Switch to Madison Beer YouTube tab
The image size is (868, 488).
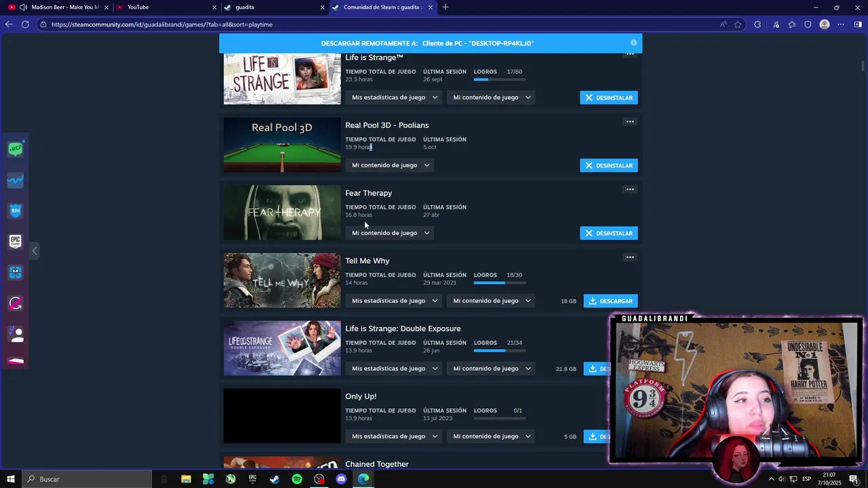(x=58, y=7)
